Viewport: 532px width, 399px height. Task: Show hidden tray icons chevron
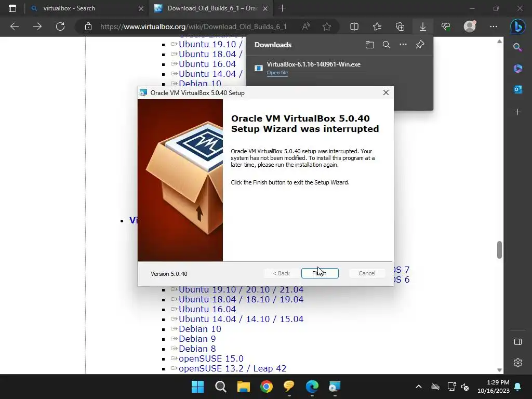[x=419, y=387]
